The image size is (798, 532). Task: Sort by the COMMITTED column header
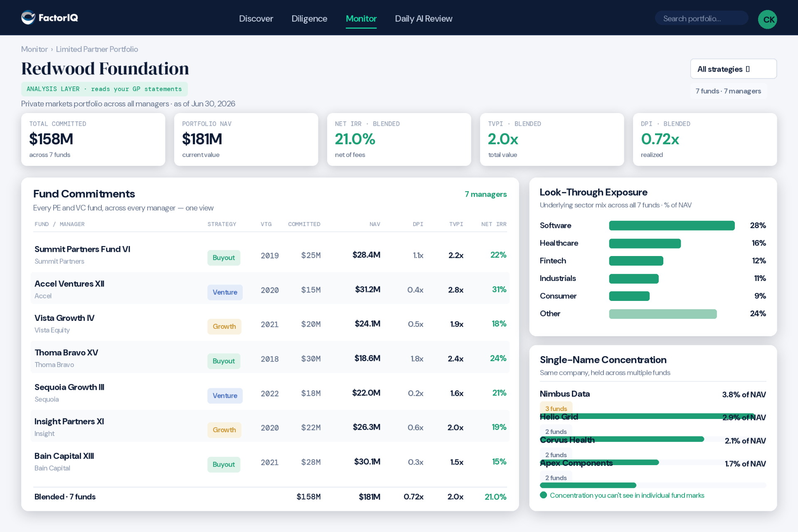point(304,224)
